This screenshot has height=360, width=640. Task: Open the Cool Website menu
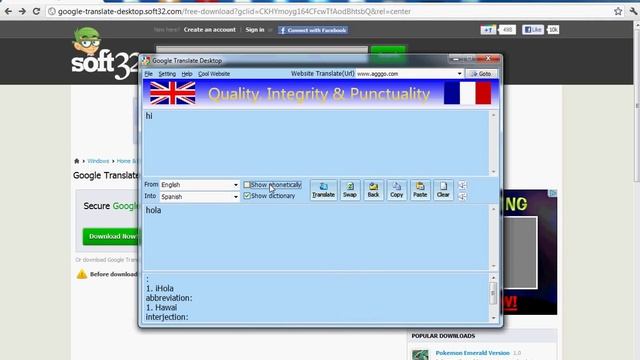[x=214, y=74]
